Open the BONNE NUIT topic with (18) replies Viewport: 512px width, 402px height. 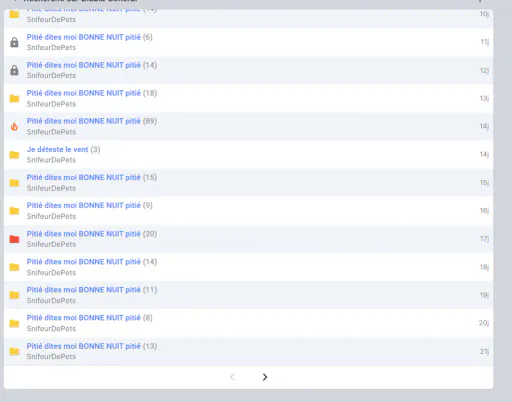click(84, 93)
